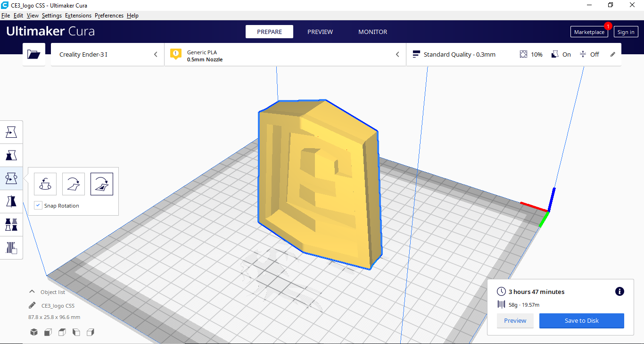Viewport: 644px width, 344px height.
Task: Select the Move tool in left toolbar
Action: pos(11,132)
